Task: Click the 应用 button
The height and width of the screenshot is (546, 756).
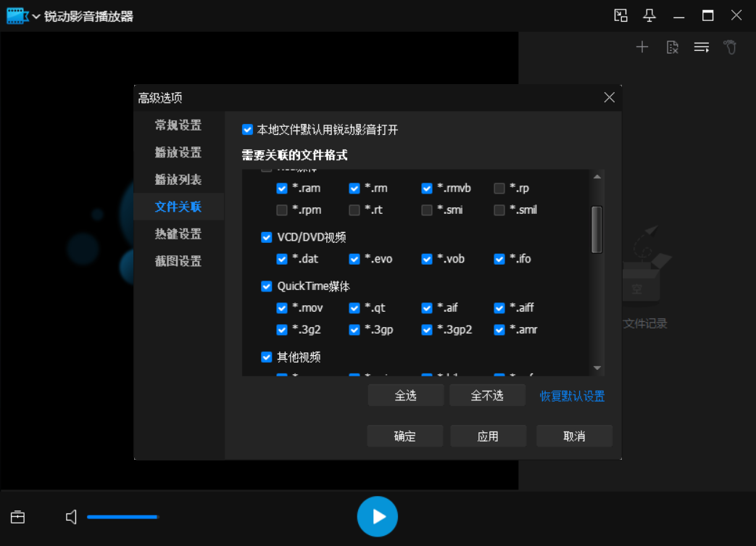Action: [488, 436]
